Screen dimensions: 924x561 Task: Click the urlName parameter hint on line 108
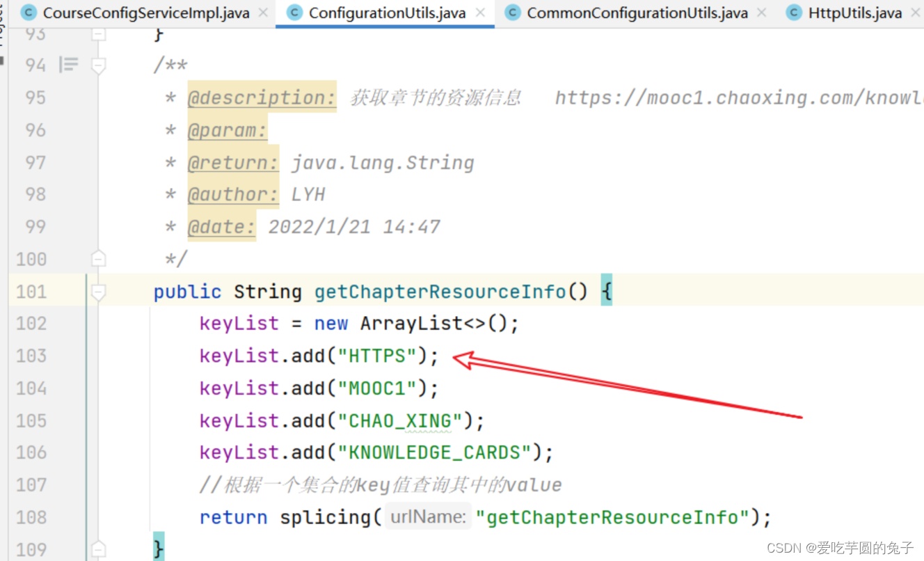click(428, 517)
